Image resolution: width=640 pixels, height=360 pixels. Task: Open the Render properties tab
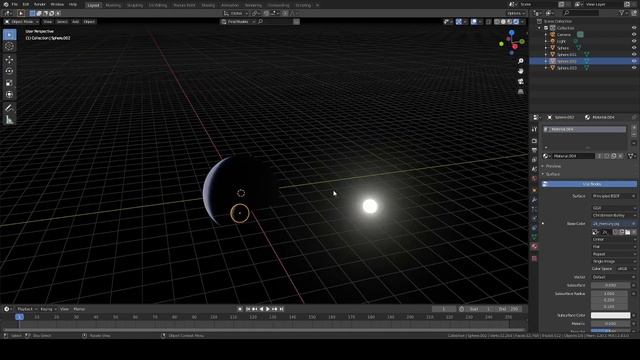click(x=534, y=141)
